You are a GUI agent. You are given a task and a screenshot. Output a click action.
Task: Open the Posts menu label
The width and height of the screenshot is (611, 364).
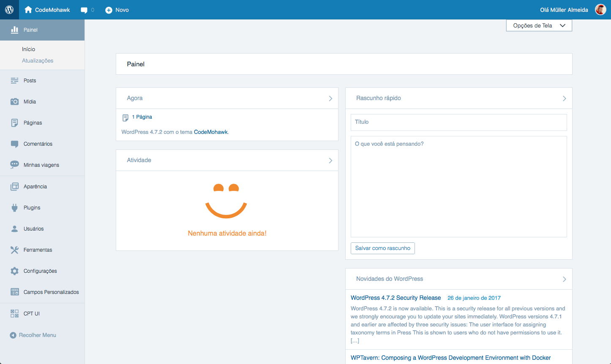[x=30, y=80]
